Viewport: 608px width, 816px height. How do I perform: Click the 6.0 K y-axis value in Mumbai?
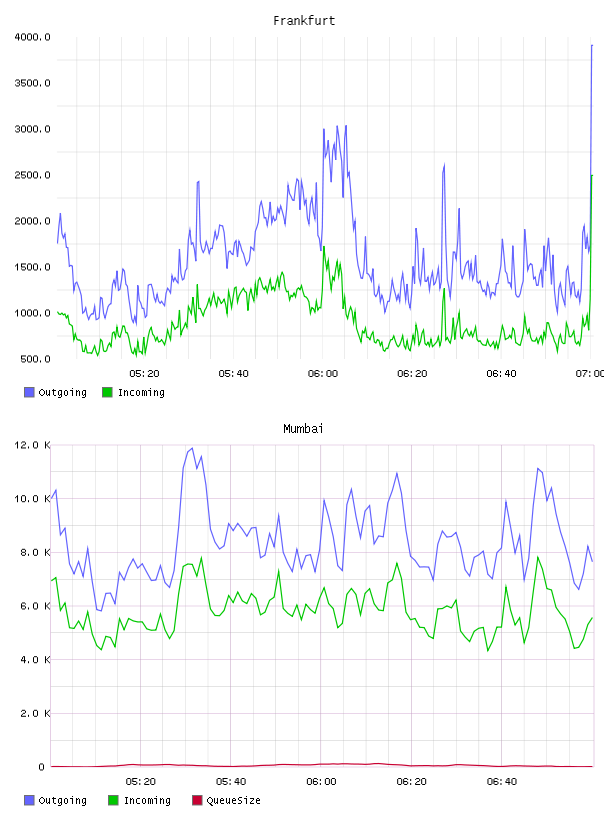pyautogui.click(x=35, y=606)
